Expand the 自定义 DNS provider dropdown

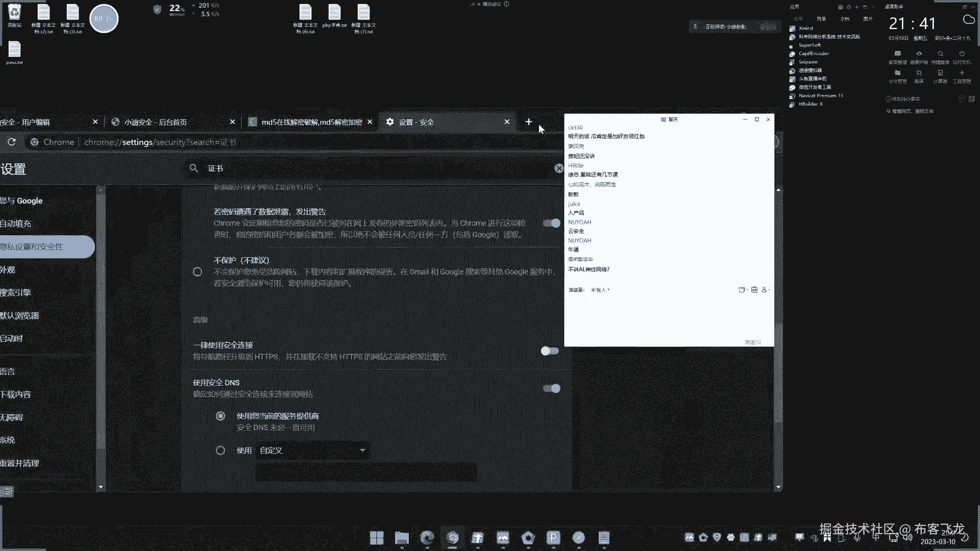click(312, 450)
